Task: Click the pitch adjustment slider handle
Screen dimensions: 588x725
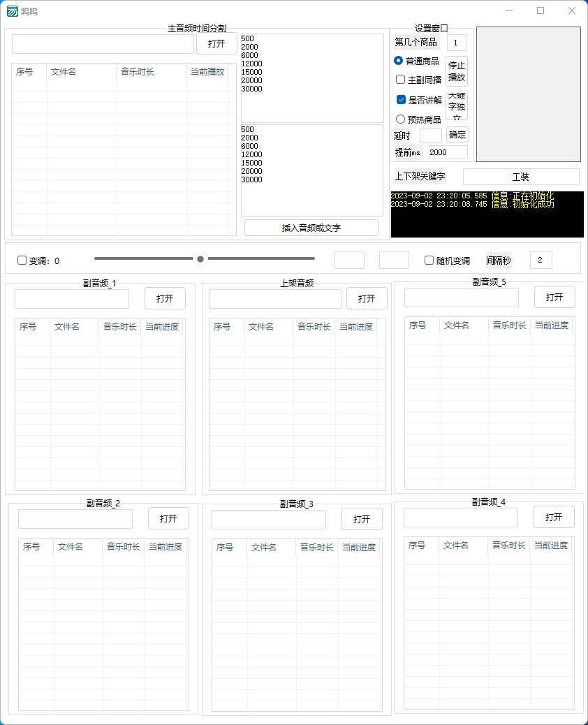Action: (200, 258)
